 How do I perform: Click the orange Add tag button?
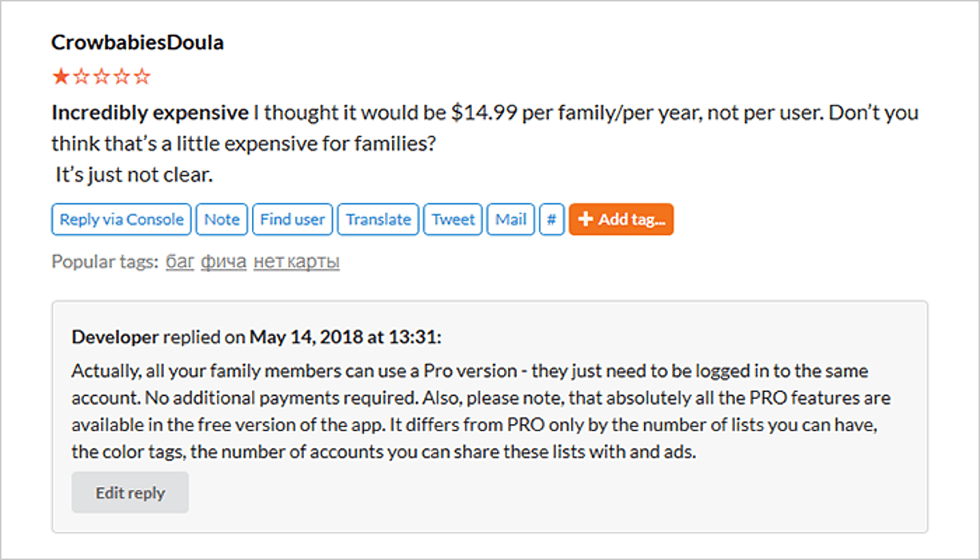[x=621, y=219]
